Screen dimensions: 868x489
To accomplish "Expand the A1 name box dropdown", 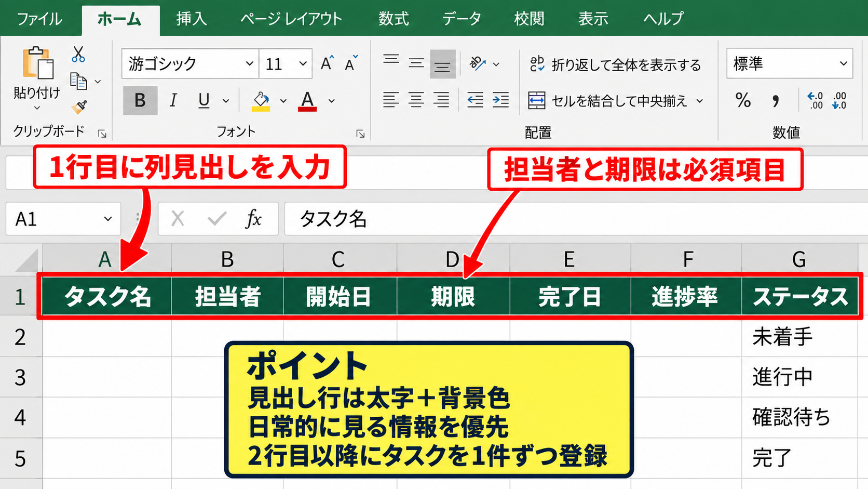I will click(107, 219).
